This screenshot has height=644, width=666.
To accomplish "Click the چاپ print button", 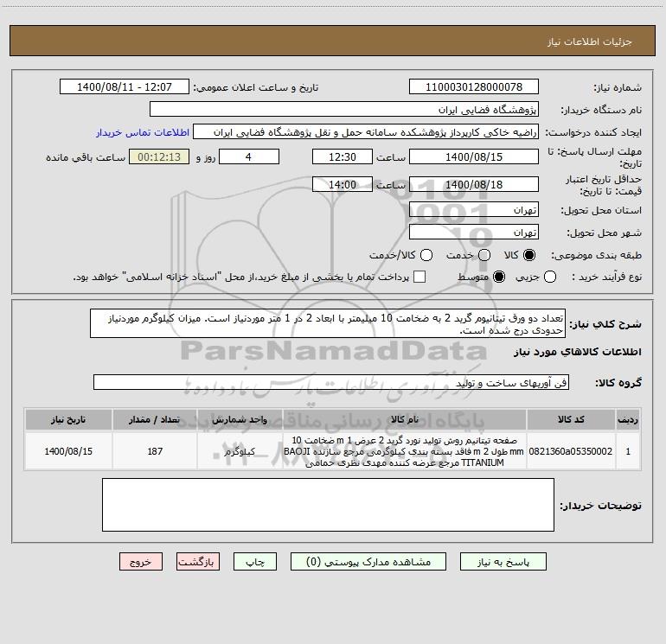I will point(255,562).
